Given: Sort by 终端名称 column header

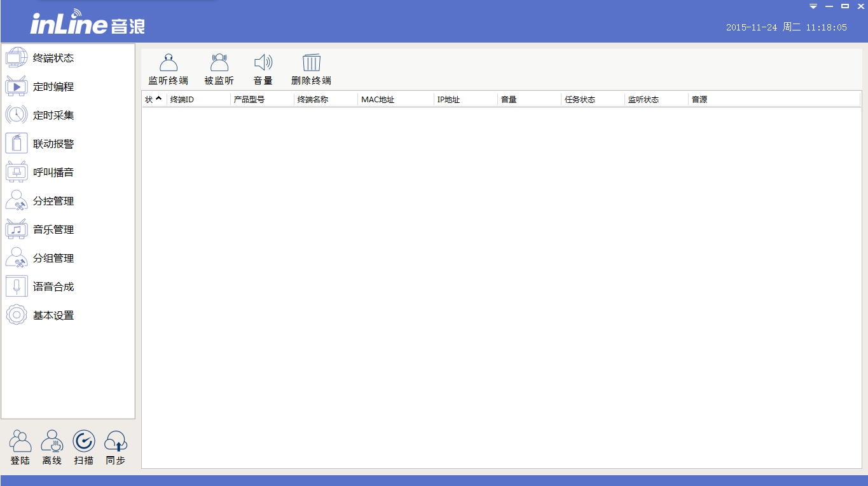Looking at the screenshot, I should (x=326, y=100).
